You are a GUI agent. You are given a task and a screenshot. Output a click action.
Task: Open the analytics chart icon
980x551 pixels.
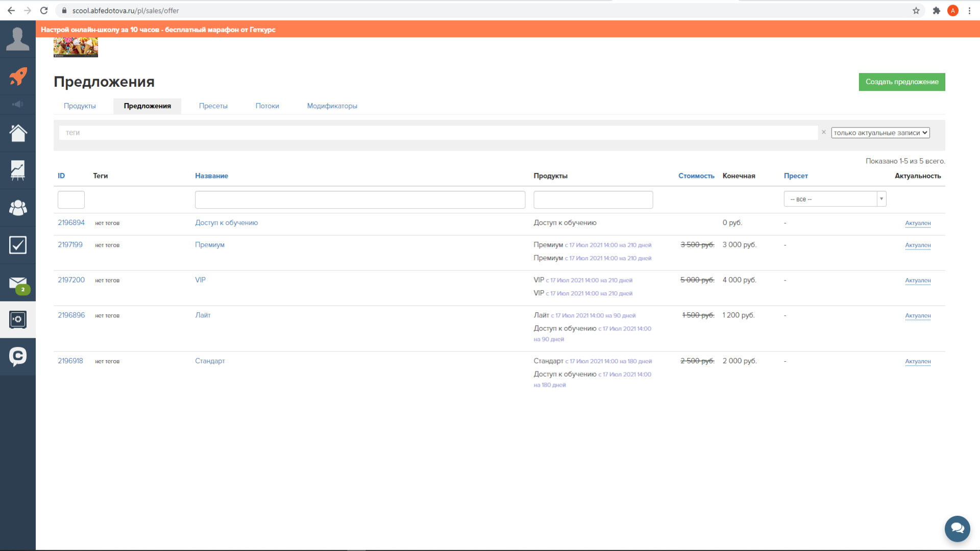point(18,170)
